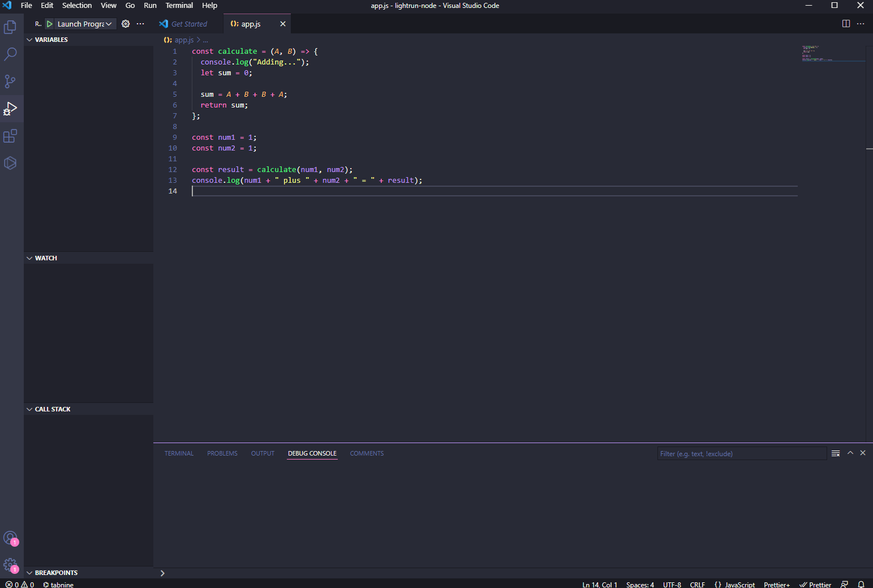Switch to the TERMINAL panel tab

[x=179, y=453]
